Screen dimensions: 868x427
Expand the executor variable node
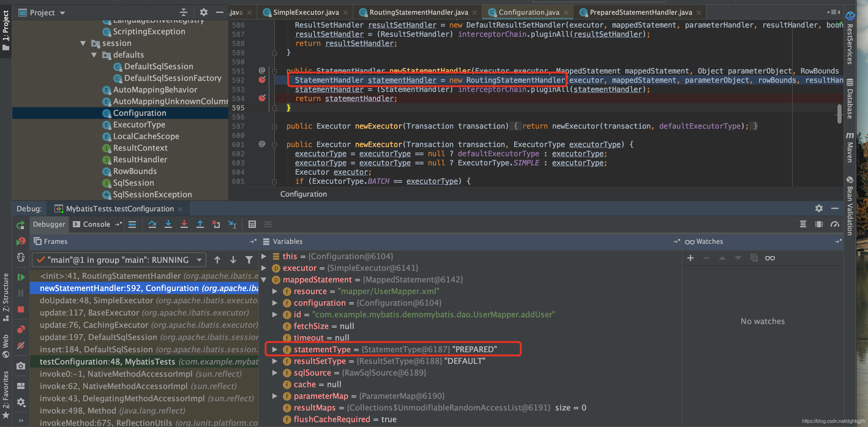click(264, 268)
